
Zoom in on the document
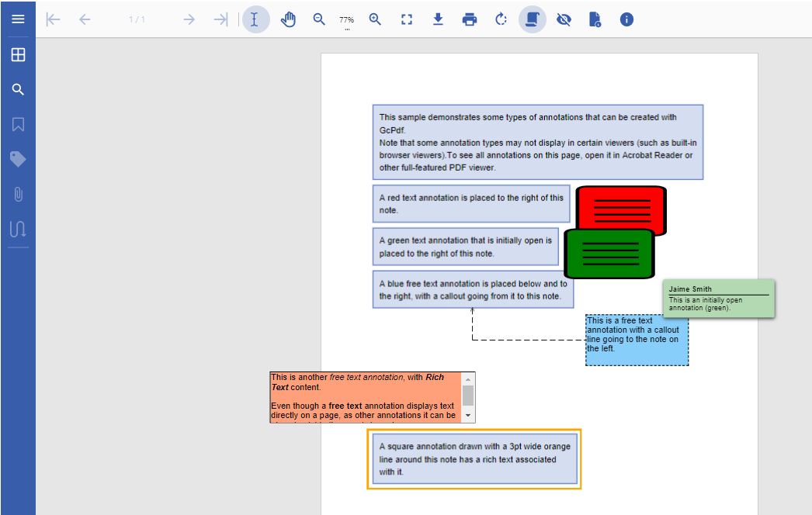[375, 19]
